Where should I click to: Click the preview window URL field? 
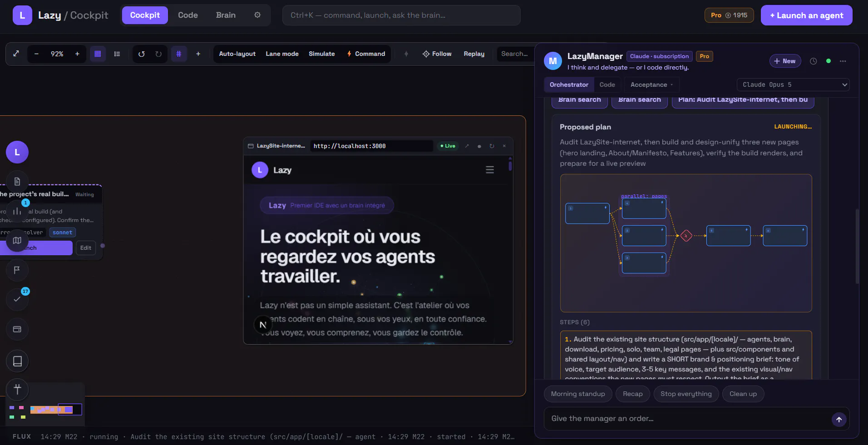click(x=371, y=146)
